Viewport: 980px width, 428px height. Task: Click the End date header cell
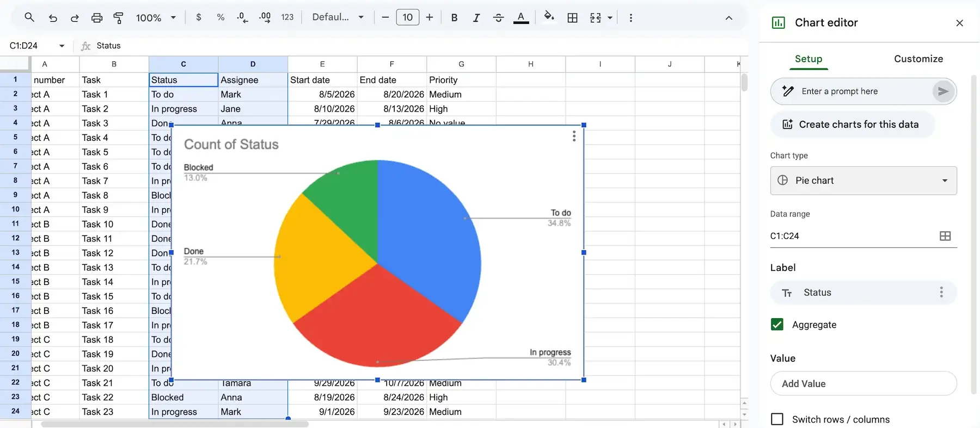click(x=392, y=80)
